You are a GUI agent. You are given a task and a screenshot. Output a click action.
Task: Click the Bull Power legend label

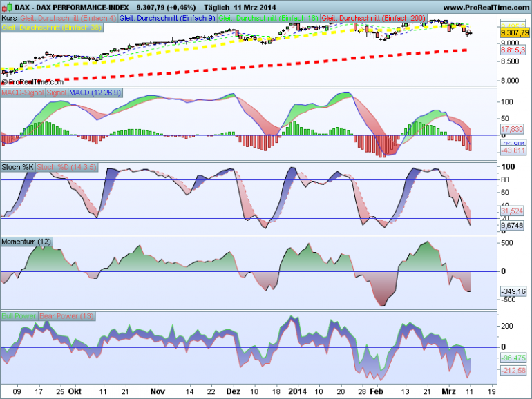point(19,316)
